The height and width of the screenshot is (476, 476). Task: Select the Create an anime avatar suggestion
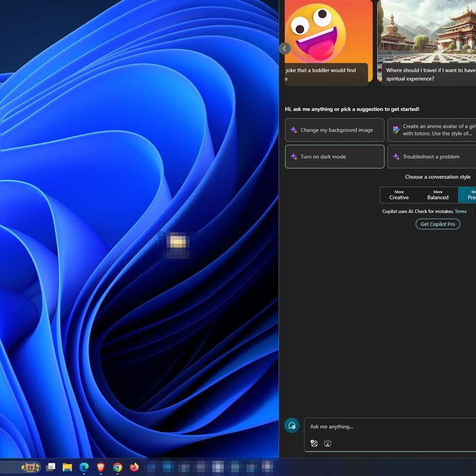tap(432, 130)
